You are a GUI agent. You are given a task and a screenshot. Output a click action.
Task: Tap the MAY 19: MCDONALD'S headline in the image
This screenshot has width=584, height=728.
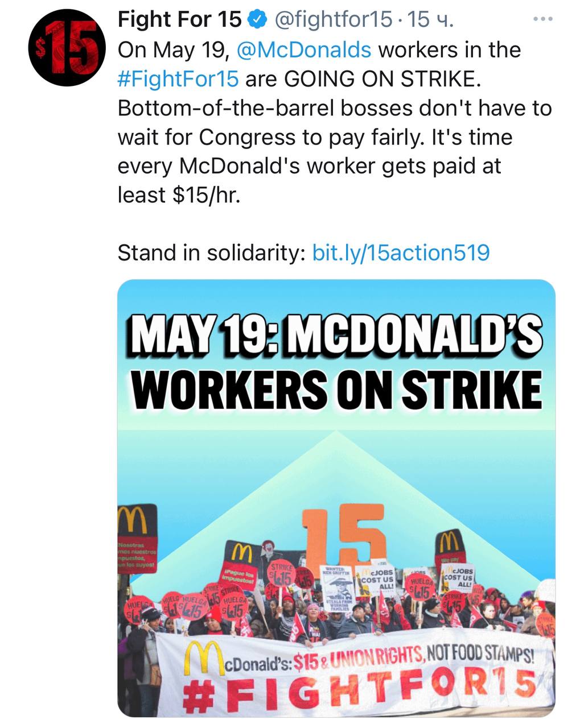point(335,334)
